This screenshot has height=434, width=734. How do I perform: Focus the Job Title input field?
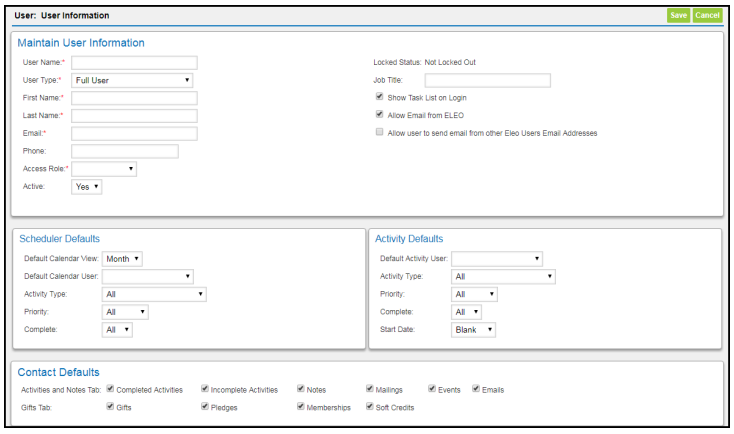click(488, 81)
